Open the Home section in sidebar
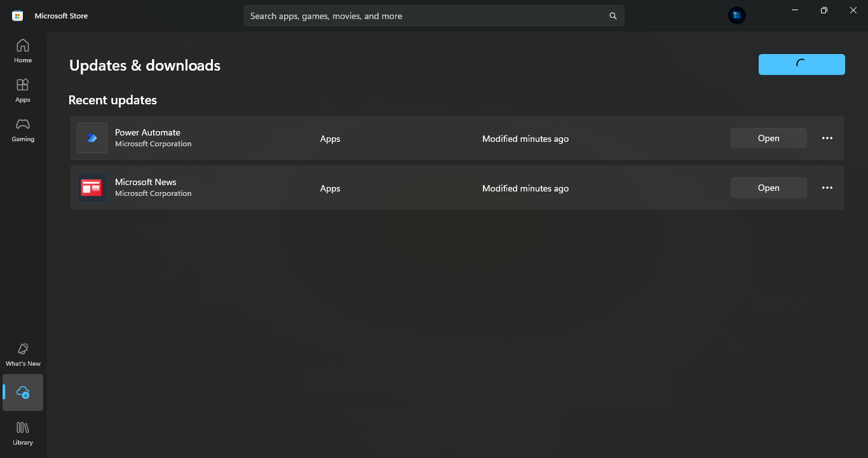Image resolution: width=868 pixels, height=458 pixels. tap(22, 50)
